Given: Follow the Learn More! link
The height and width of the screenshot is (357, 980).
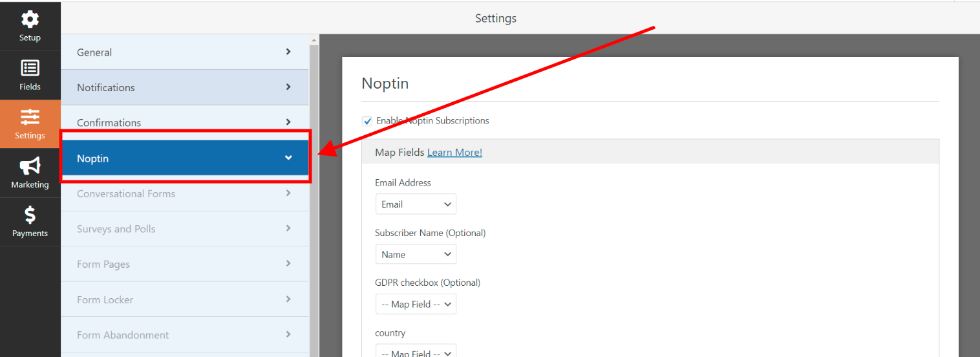Looking at the screenshot, I should [x=454, y=153].
